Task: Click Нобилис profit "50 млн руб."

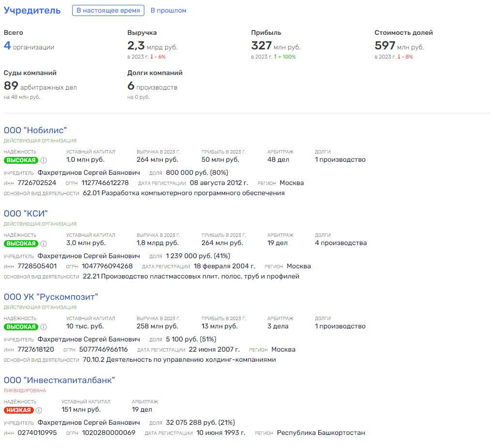Action: (220, 159)
